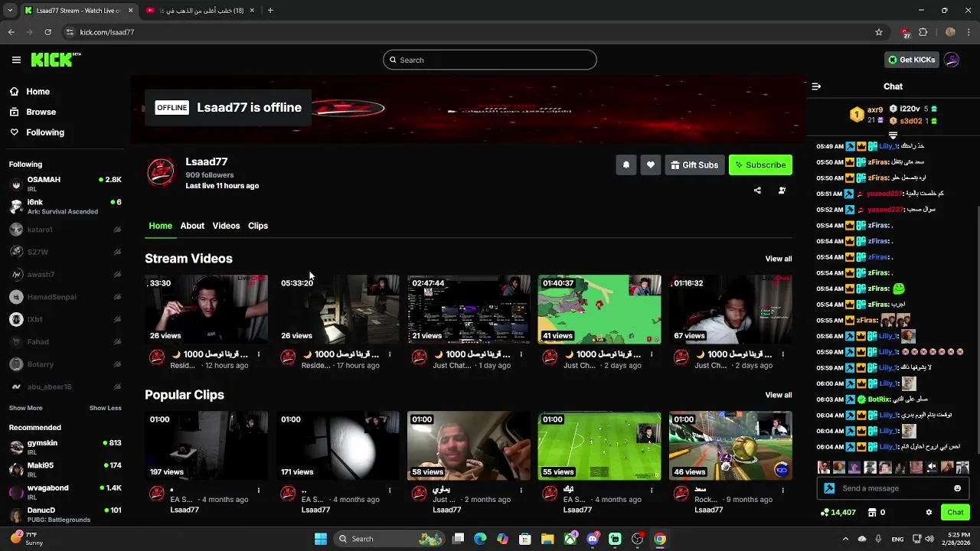Open the hamburger sidebar menu
Screen dimensions: 980x551
[16, 60]
